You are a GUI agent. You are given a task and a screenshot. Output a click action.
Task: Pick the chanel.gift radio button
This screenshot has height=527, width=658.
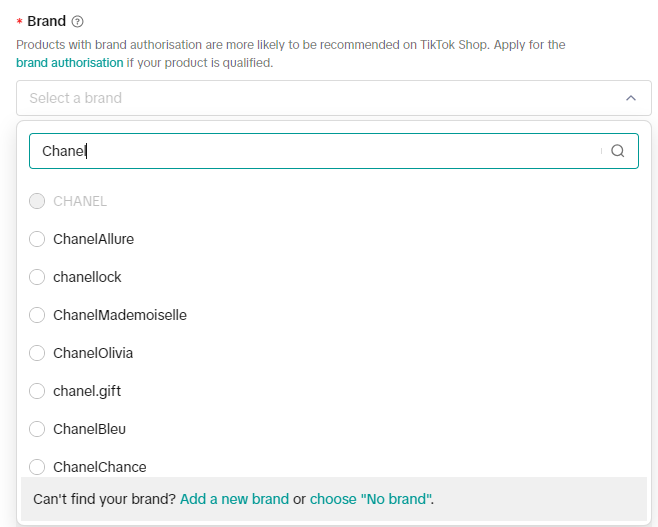click(x=37, y=391)
